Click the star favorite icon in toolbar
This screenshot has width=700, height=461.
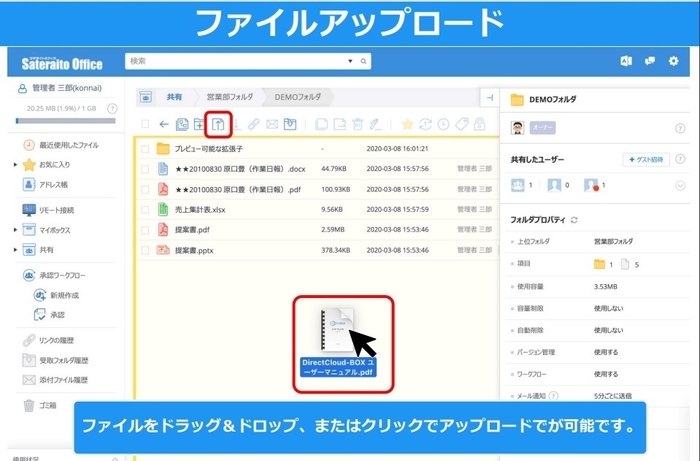[407, 124]
